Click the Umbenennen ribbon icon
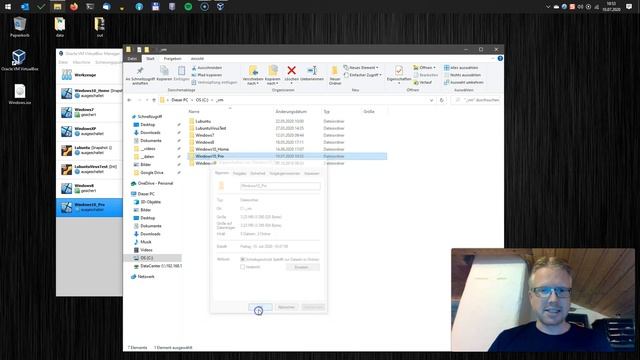 pos(312,71)
